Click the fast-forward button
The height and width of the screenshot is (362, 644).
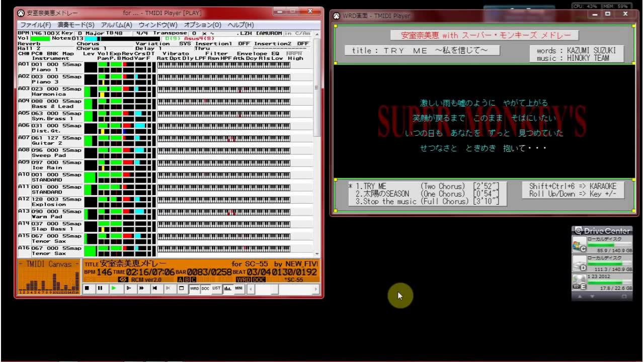(x=141, y=289)
